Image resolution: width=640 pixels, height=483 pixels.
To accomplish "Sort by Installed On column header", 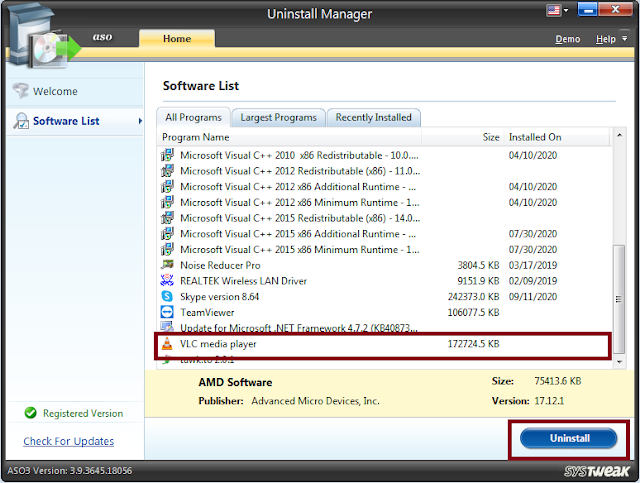I will 557,137.
